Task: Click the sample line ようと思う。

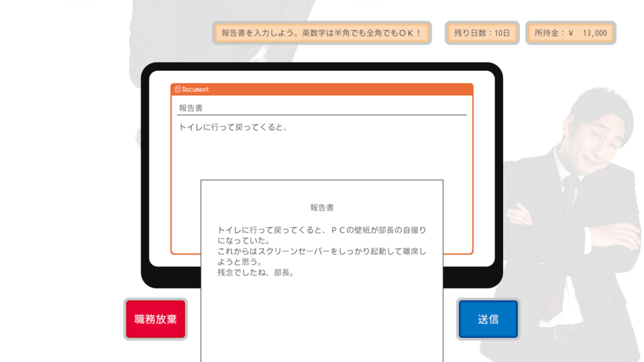Action: pyautogui.click(x=239, y=262)
